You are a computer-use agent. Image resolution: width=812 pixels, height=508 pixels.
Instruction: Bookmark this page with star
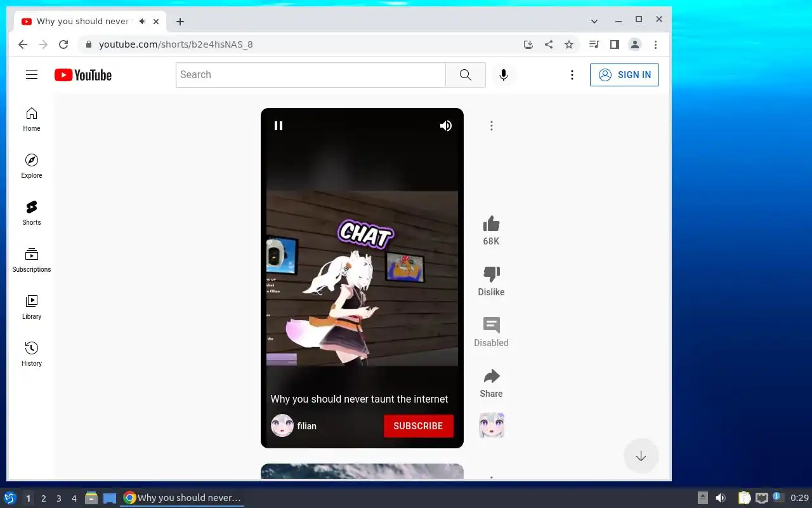coord(569,44)
